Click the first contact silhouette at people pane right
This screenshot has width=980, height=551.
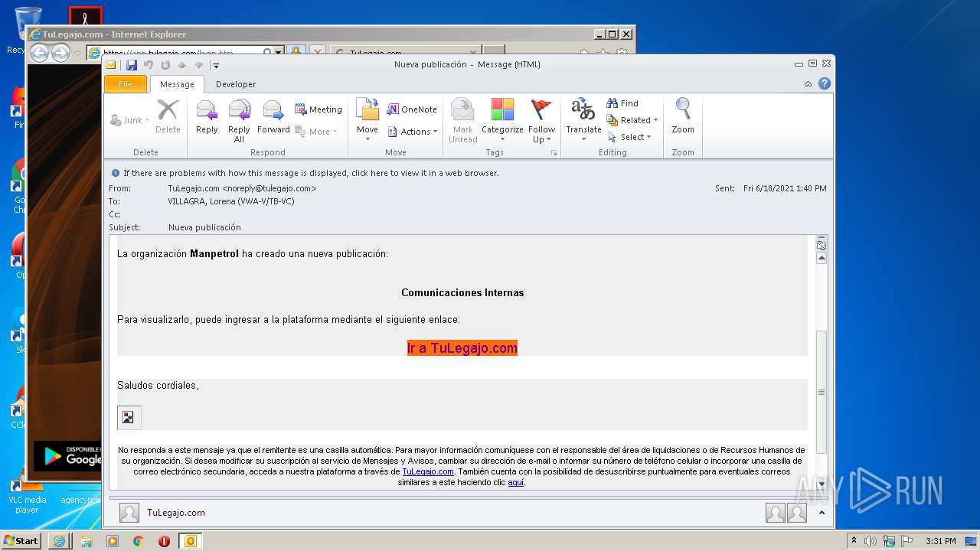(x=776, y=513)
